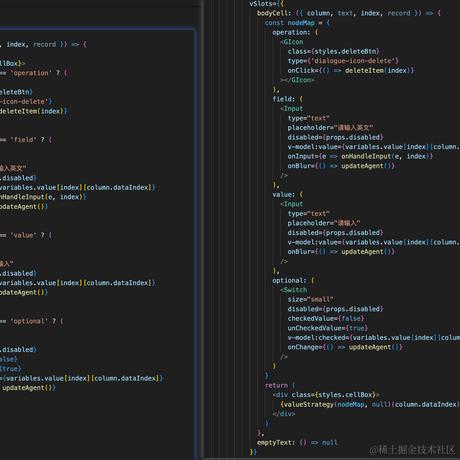Click the -icon-delete'} fragment in left pane
Image resolution: width=460 pixels, height=460 pixels.
coord(26,102)
